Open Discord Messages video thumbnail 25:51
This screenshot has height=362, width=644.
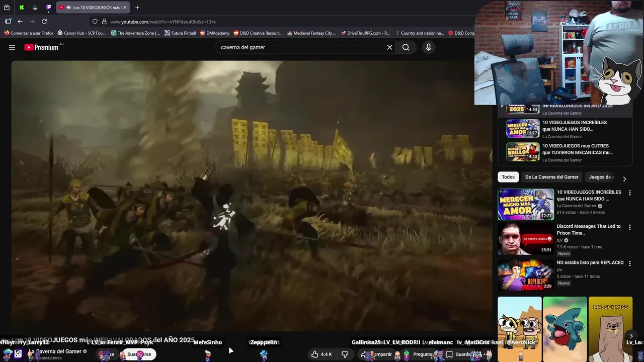point(526,239)
